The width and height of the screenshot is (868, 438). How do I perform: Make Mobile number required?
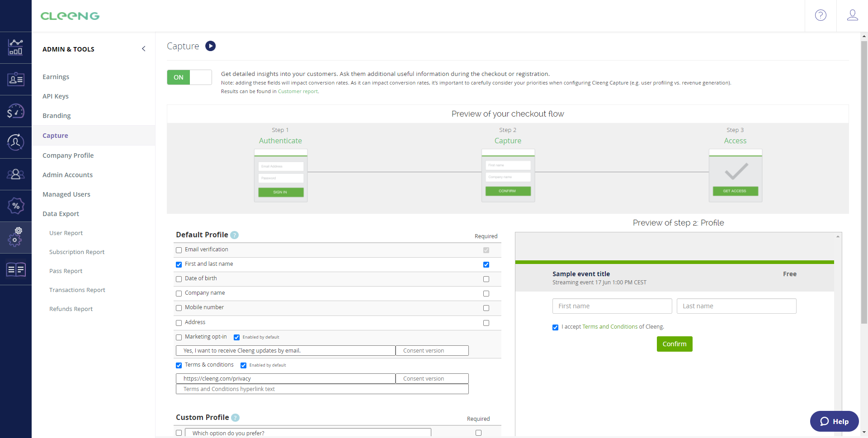486,308
